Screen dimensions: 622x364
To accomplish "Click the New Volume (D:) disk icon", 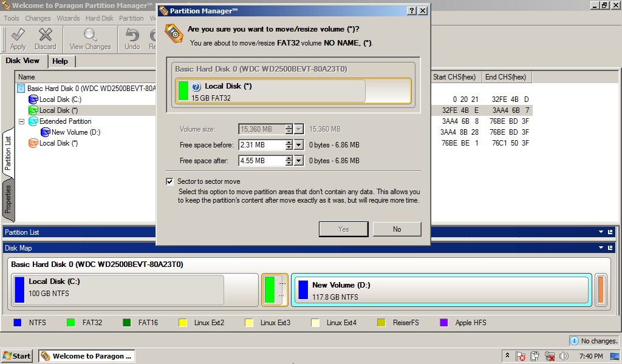I will point(45,132).
